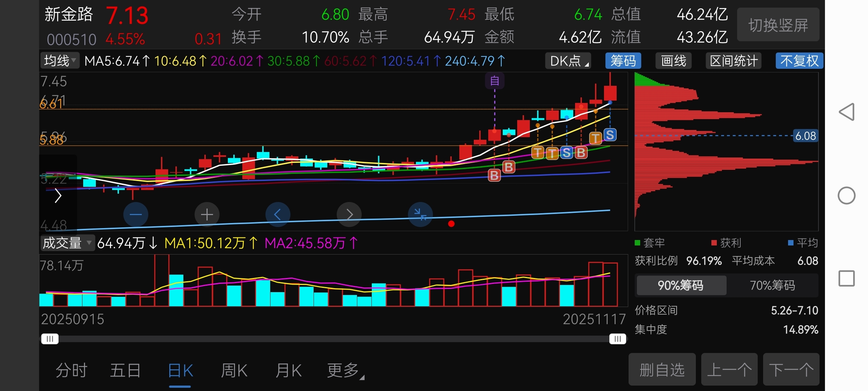Tap the scroll-left arrow circle on chart
868x391 pixels.
(x=277, y=215)
